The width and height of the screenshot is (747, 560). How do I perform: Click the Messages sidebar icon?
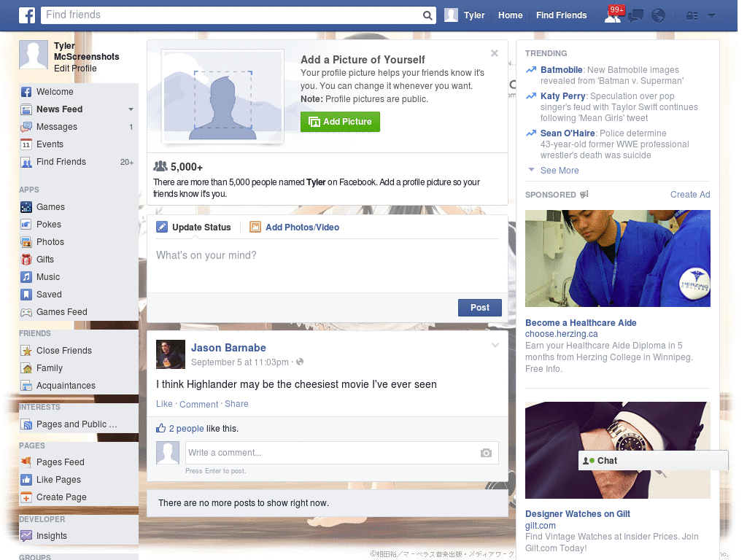pyautogui.click(x=26, y=127)
